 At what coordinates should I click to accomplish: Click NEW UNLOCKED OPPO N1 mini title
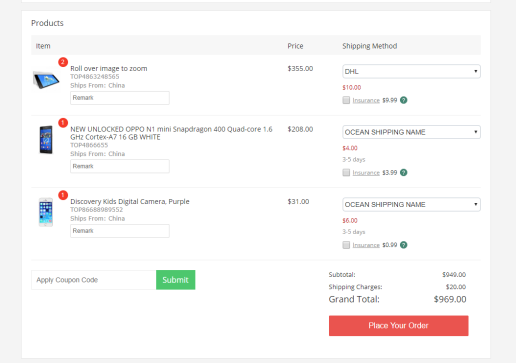[x=171, y=133]
